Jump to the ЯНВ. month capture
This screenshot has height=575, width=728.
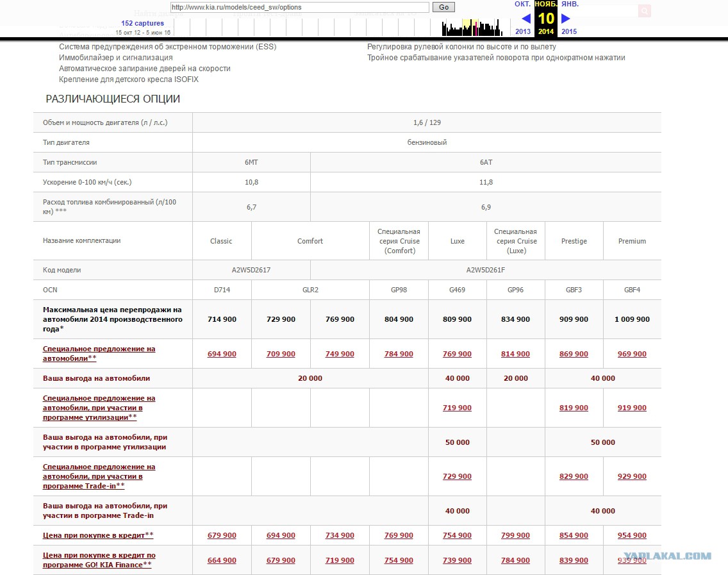pyautogui.click(x=570, y=4)
